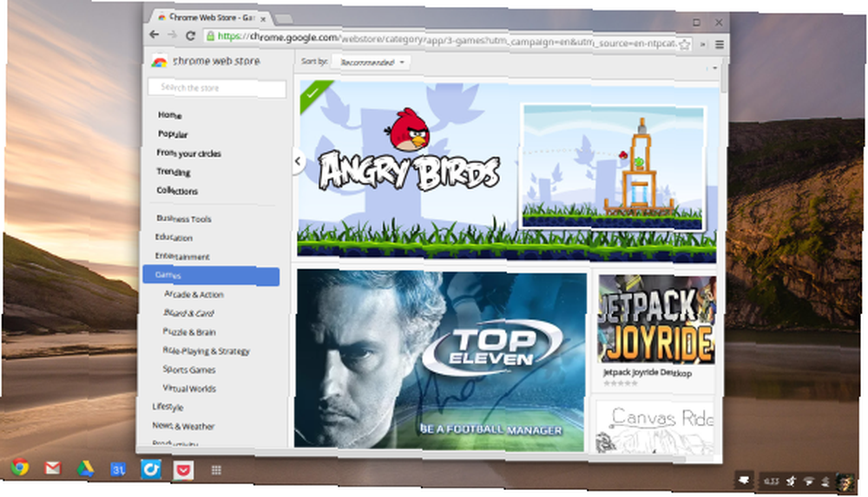Open the Angry Birds featured banner
The width and height of the screenshot is (868, 497).
[507, 170]
